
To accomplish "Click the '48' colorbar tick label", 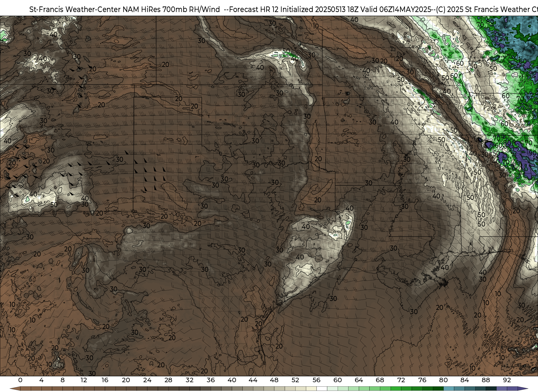I will point(274,380).
